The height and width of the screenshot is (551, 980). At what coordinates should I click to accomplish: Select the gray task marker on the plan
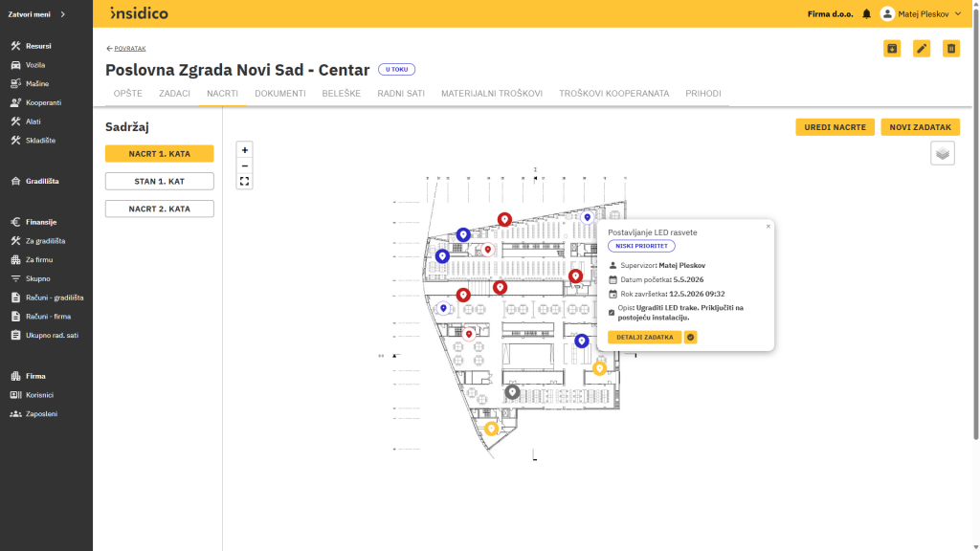(513, 391)
